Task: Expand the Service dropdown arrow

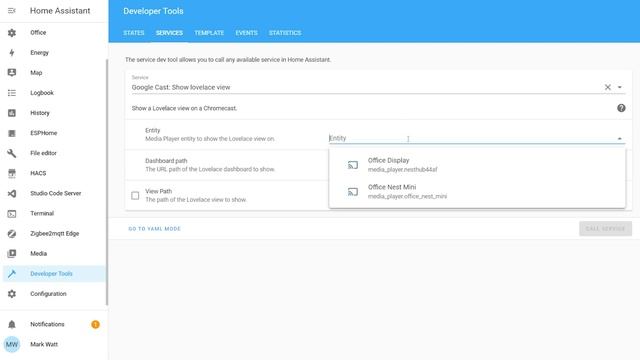Action: coord(620,87)
